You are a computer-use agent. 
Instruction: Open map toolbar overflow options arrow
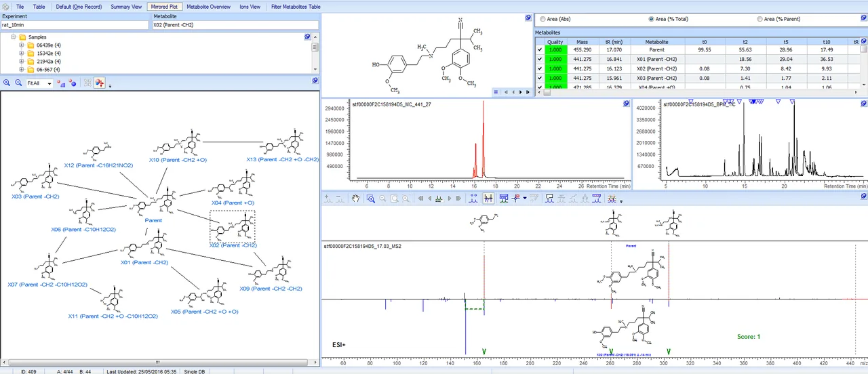click(110, 86)
